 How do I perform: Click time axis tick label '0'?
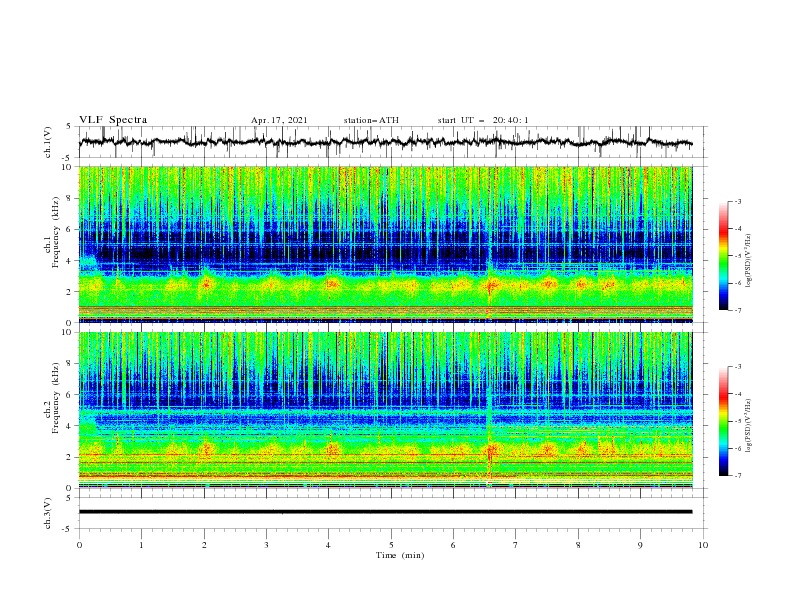click(79, 545)
